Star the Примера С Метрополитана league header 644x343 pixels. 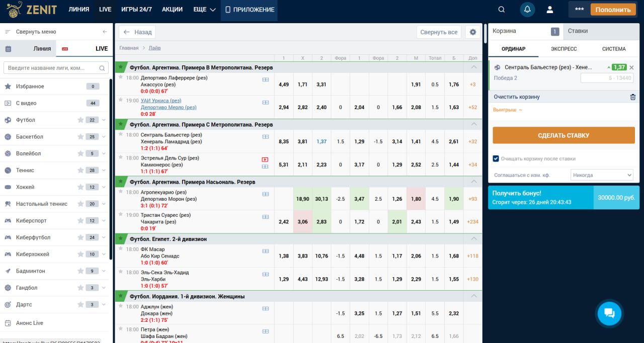click(x=121, y=124)
